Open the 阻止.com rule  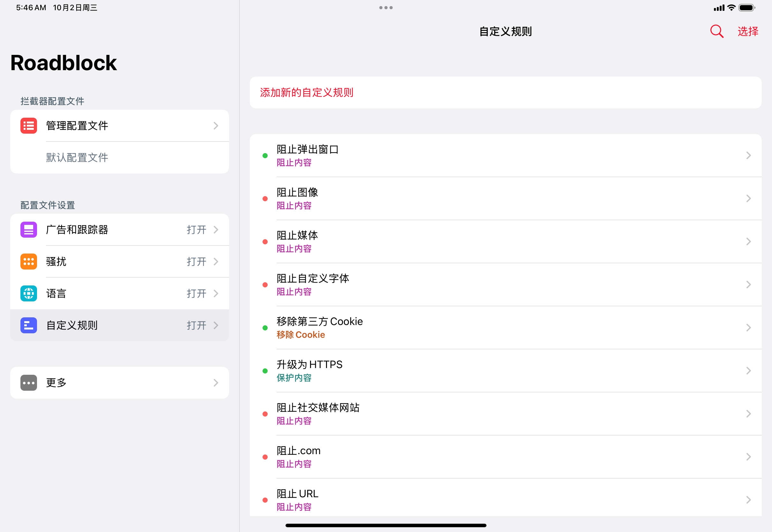[505, 457]
